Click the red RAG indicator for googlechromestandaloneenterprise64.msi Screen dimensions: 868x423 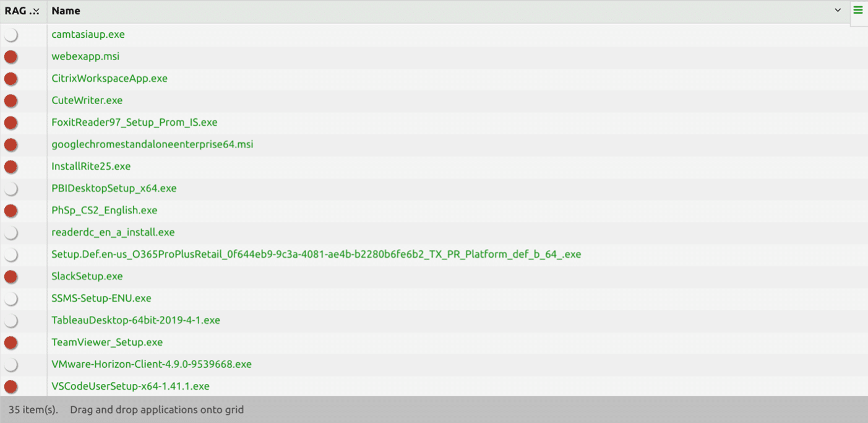tap(11, 145)
